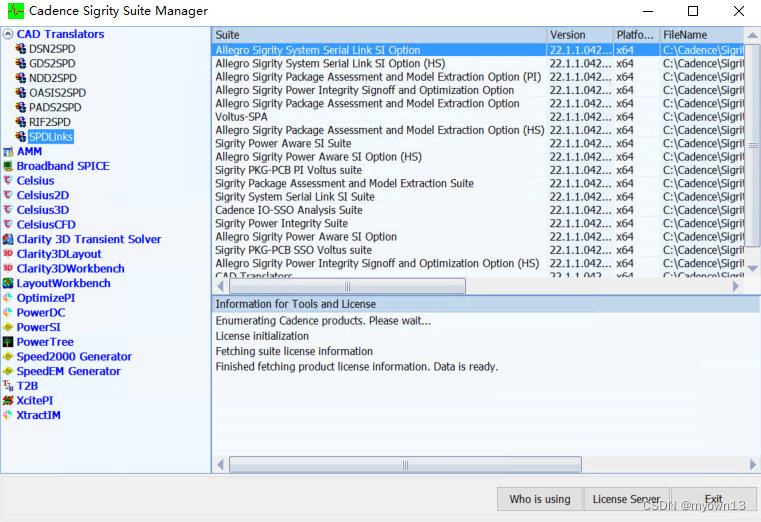Click the info panel scroll-left arrow

[x=220, y=465]
